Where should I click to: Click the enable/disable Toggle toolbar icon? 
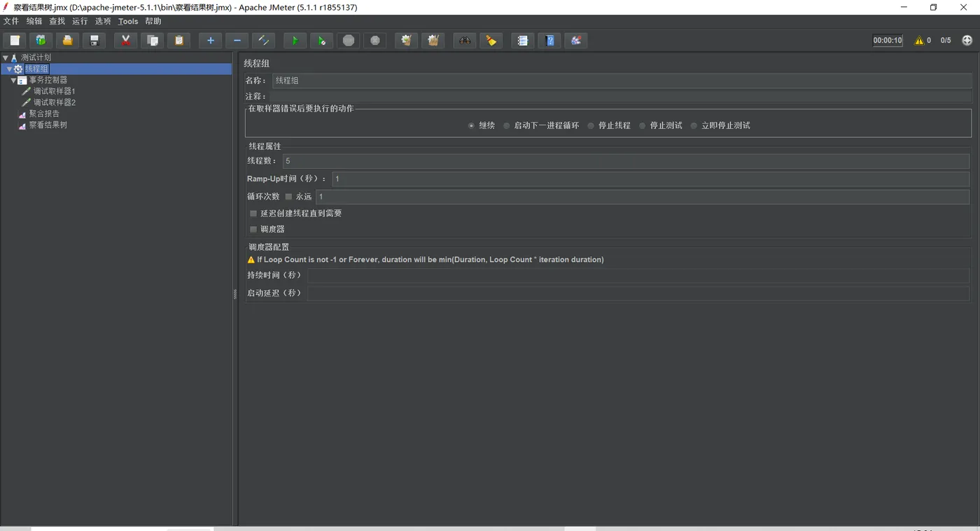pos(263,41)
